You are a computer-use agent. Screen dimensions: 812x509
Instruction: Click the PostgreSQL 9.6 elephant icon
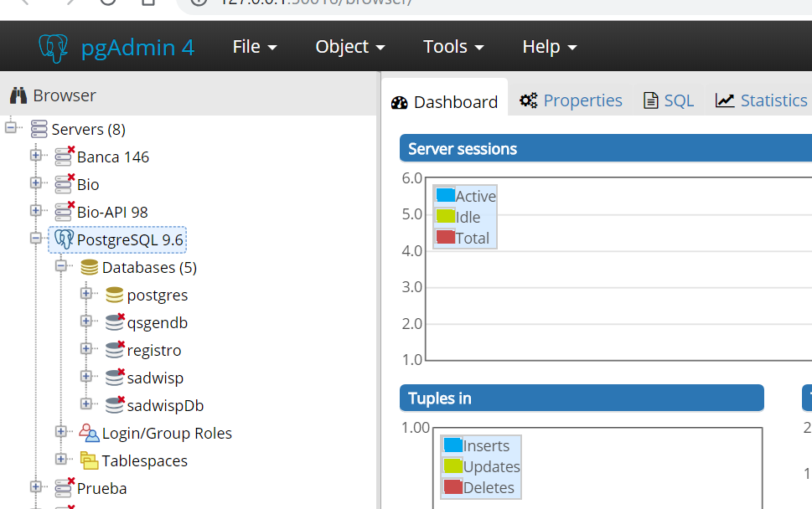(x=65, y=239)
